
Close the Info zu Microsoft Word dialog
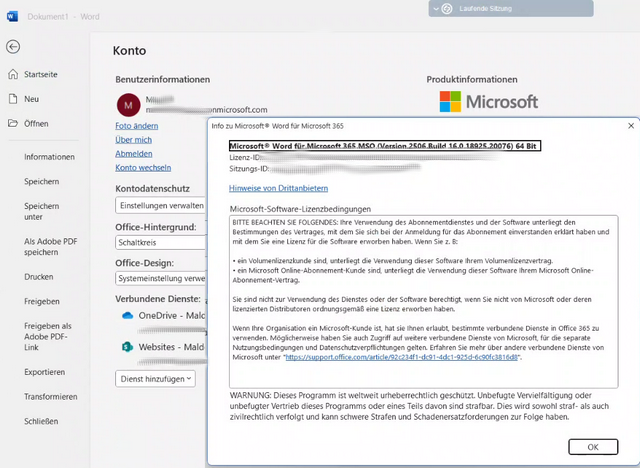[x=631, y=126]
